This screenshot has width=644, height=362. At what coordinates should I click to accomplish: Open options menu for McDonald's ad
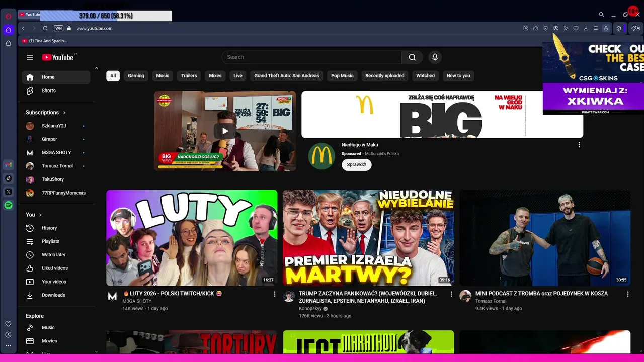pyautogui.click(x=579, y=145)
